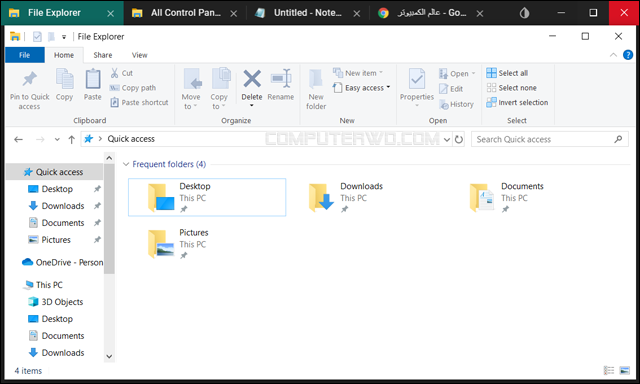Click navigation pane scroll down arrow
640x384 pixels.
[109, 356]
